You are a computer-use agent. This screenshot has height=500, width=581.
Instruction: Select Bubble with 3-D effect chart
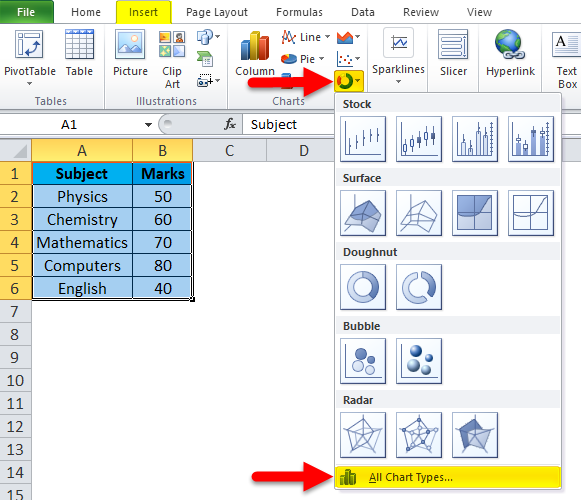419,361
